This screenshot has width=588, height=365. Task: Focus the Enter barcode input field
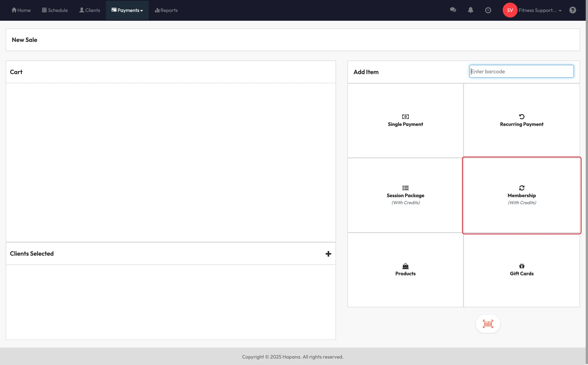[521, 71]
